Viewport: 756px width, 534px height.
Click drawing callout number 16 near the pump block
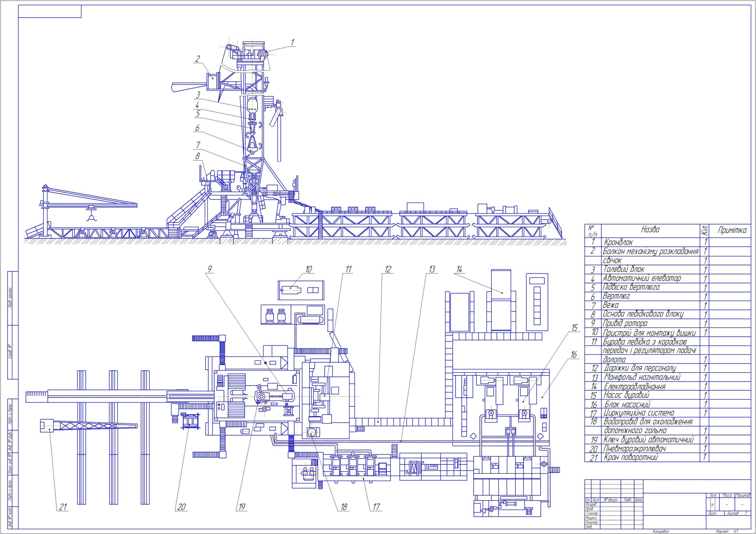coord(574,355)
